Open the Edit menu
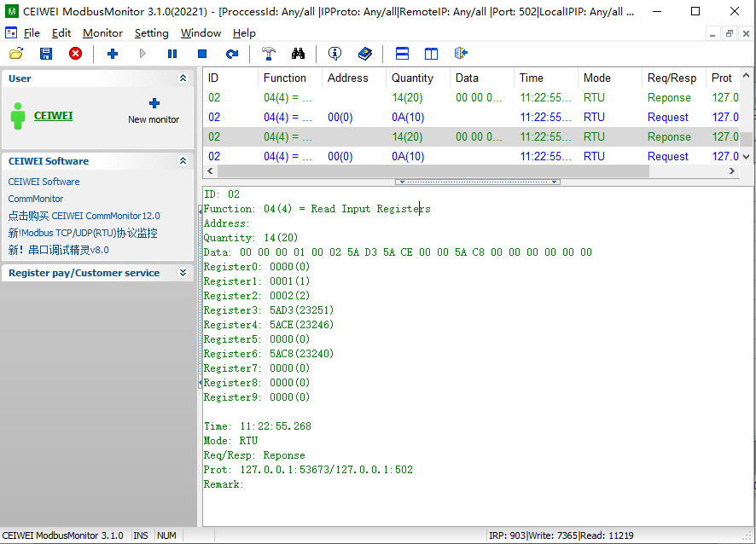 point(61,33)
